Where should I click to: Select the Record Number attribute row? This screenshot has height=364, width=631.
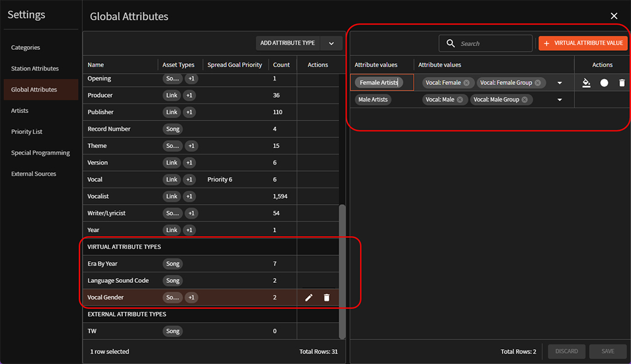click(211, 129)
